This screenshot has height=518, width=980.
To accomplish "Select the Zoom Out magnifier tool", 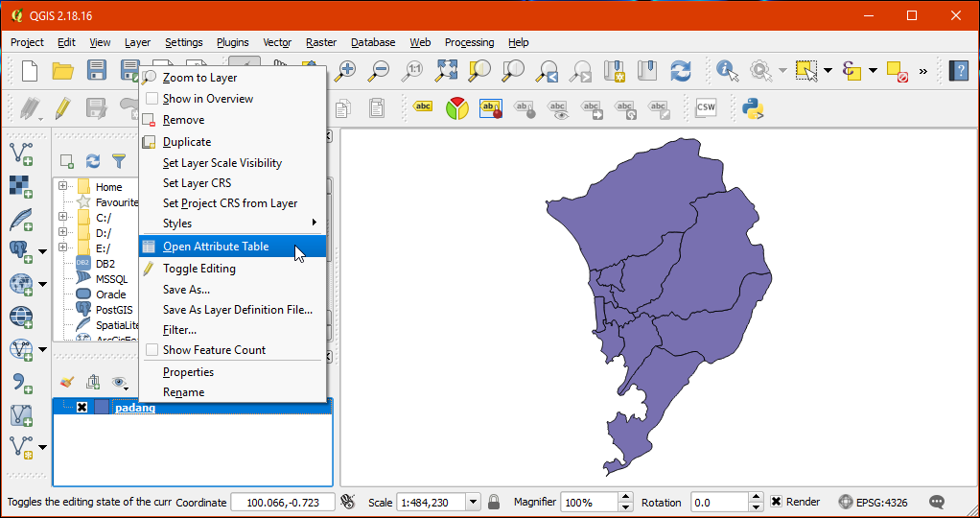I will click(378, 70).
